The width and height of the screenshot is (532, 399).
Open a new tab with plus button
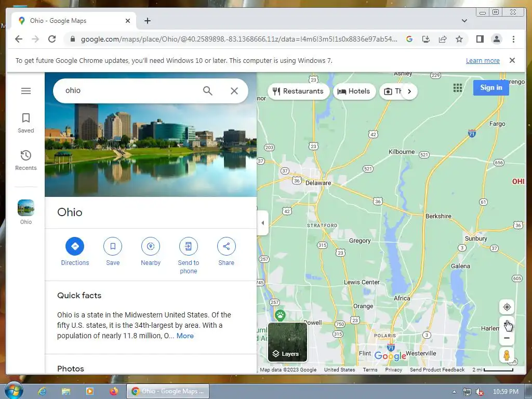pyautogui.click(x=147, y=21)
